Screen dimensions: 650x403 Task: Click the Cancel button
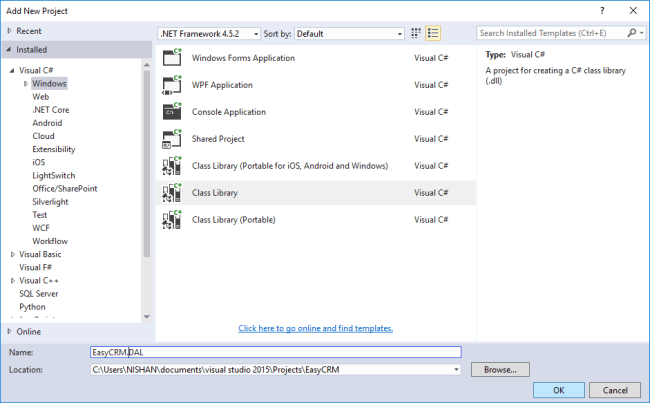tap(615, 390)
